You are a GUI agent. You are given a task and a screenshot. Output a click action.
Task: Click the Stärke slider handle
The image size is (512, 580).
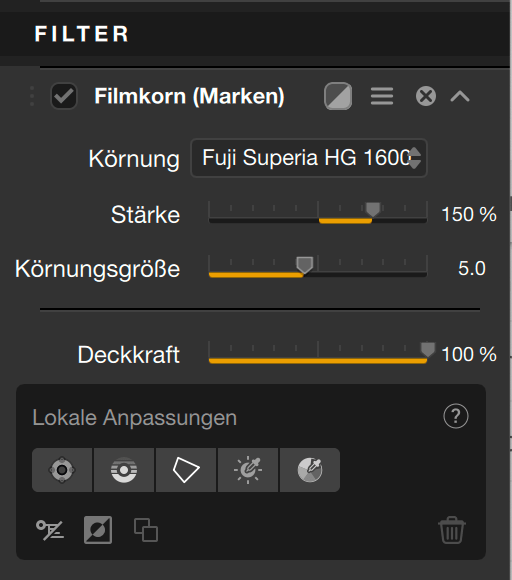373,209
